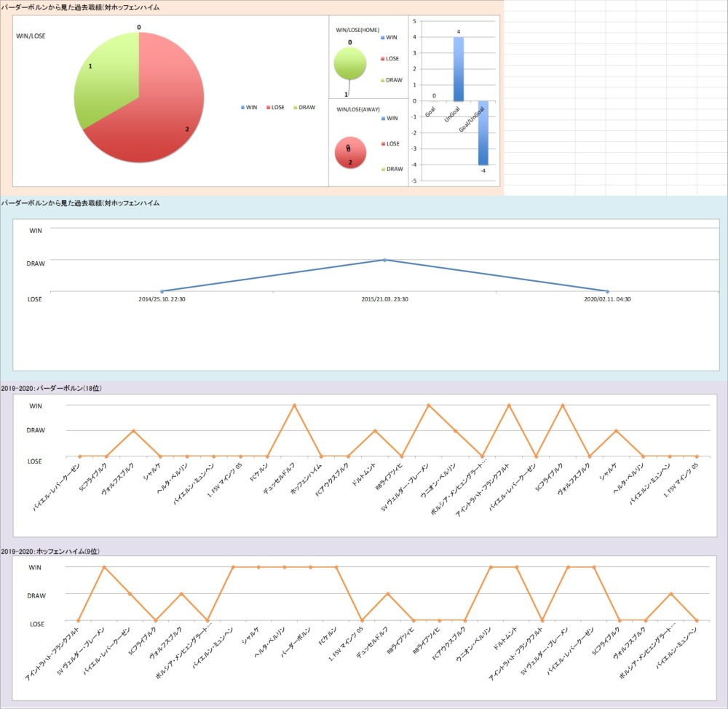
Task: Click デュッセルドルフ DRAW point in ホッフェンハイム chart
Action: click(388, 594)
